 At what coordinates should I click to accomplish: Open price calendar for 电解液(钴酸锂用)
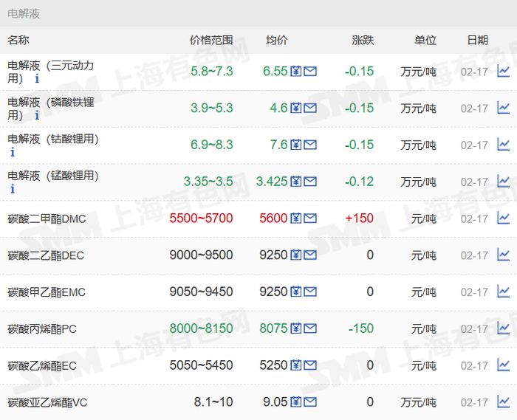(295, 145)
